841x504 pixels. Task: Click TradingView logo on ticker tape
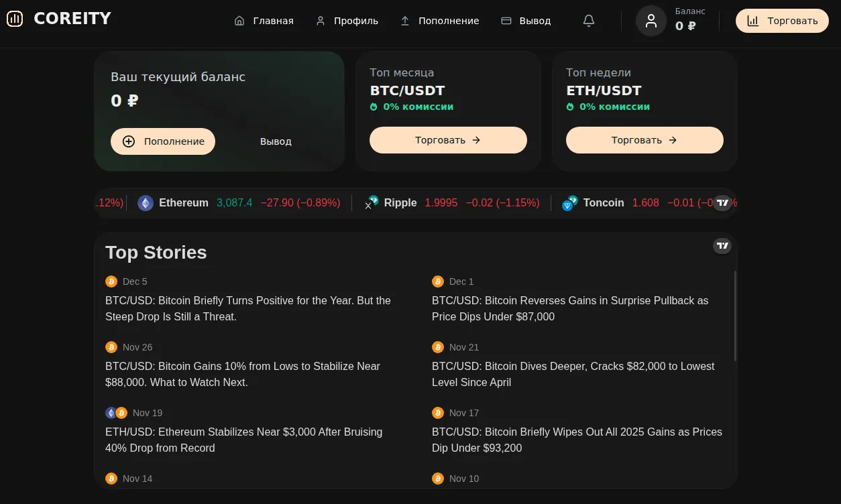722,202
